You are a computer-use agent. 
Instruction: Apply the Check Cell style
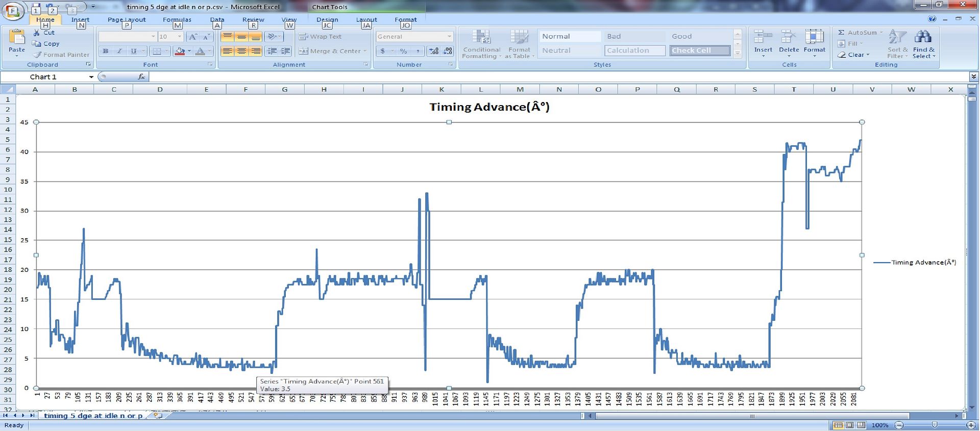(700, 50)
